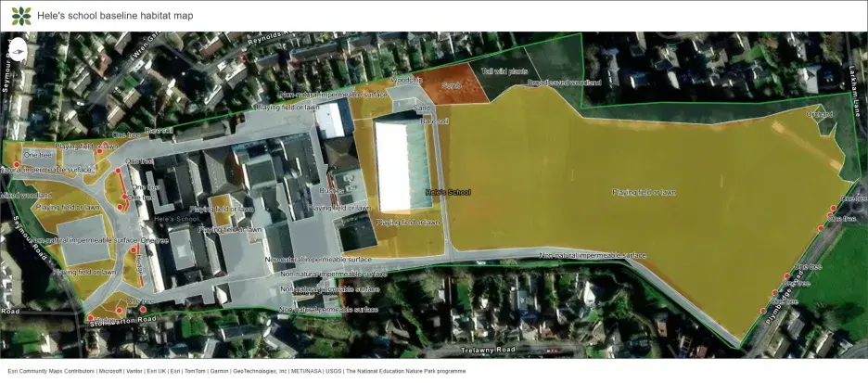
Task: Select the 'Hele's school baseline habitat map' title
Action: pos(115,16)
